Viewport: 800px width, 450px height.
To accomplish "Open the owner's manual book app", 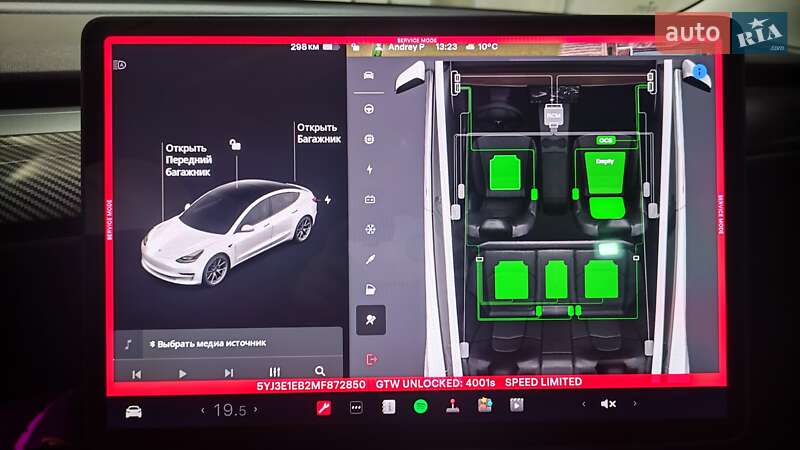I will [x=389, y=407].
